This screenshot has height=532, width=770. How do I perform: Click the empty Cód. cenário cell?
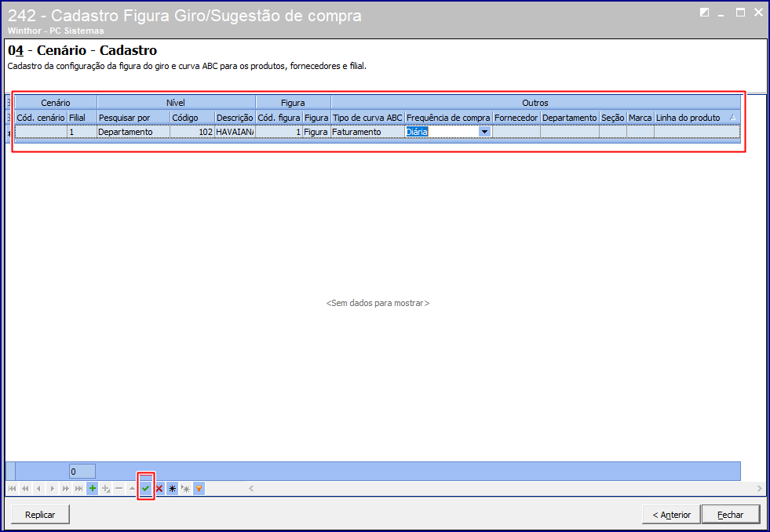tap(41, 132)
